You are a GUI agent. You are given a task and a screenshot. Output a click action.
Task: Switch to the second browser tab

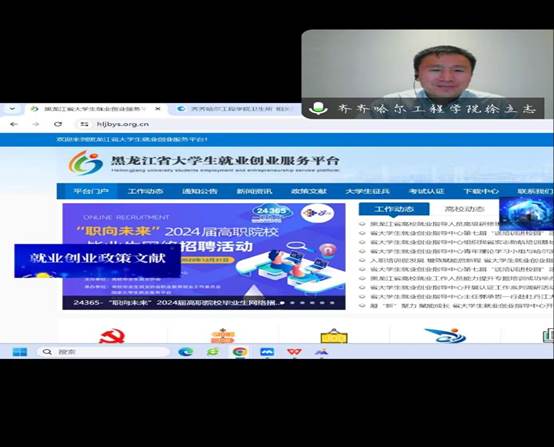(235, 109)
